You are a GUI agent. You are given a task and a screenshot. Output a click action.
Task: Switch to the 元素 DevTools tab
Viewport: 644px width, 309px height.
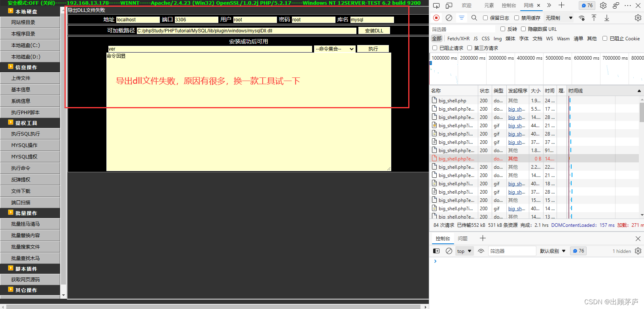[489, 6]
